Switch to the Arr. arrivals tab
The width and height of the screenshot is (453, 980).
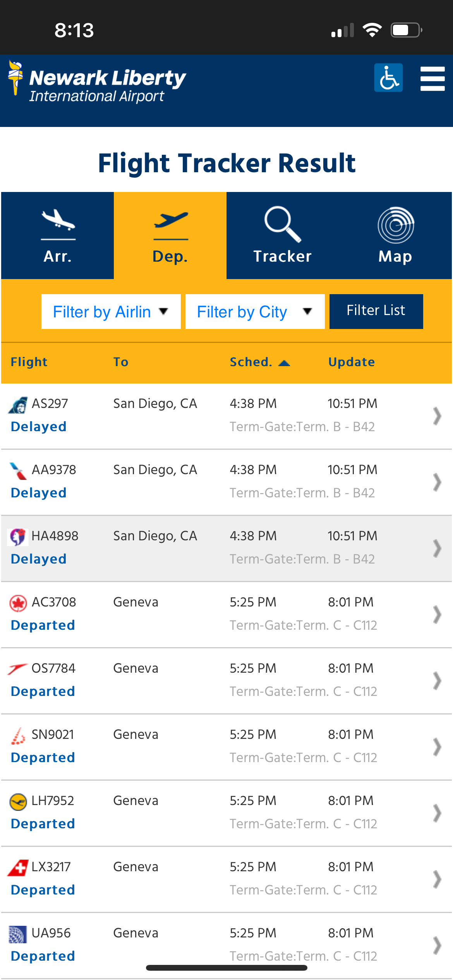pyautogui.click(x=58, y=235)
